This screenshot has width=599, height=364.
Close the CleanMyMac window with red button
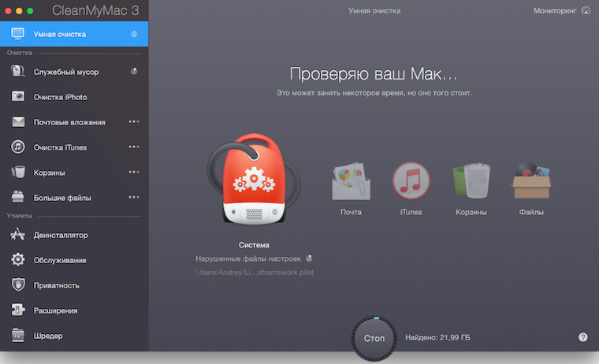click(x=8, y=11)
